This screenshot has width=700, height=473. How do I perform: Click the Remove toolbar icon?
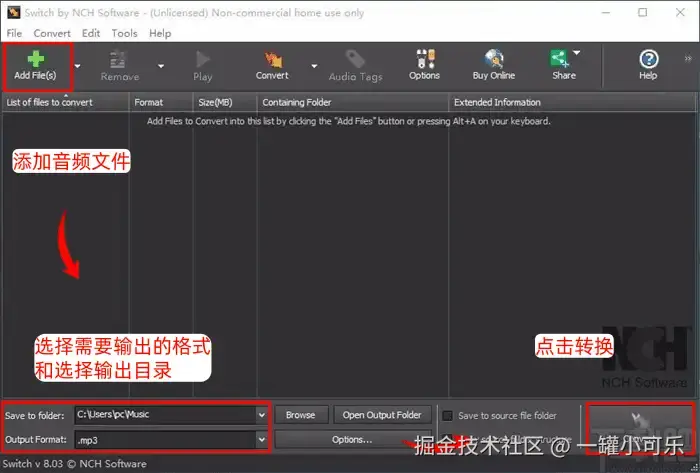(119, 66)
